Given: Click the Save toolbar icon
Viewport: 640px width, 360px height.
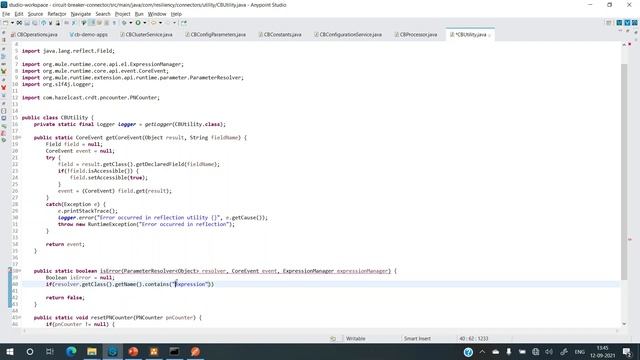Looking at the screenshot, I should coord(27,23).
